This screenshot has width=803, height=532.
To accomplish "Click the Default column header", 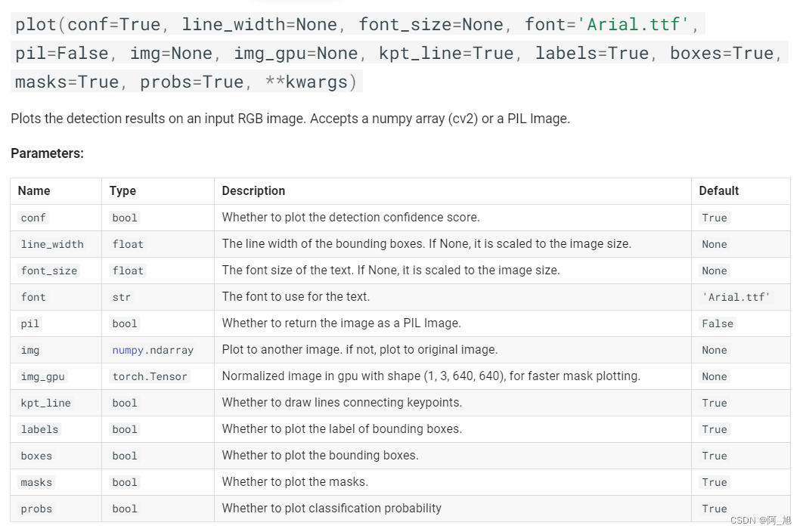I will [x=718, y=190].
